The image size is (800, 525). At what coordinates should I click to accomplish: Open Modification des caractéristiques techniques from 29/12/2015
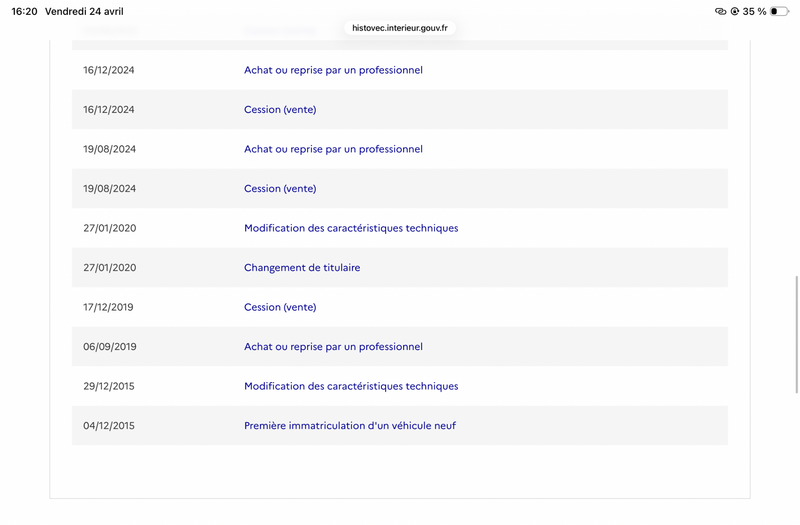click(x=351, y=386)
